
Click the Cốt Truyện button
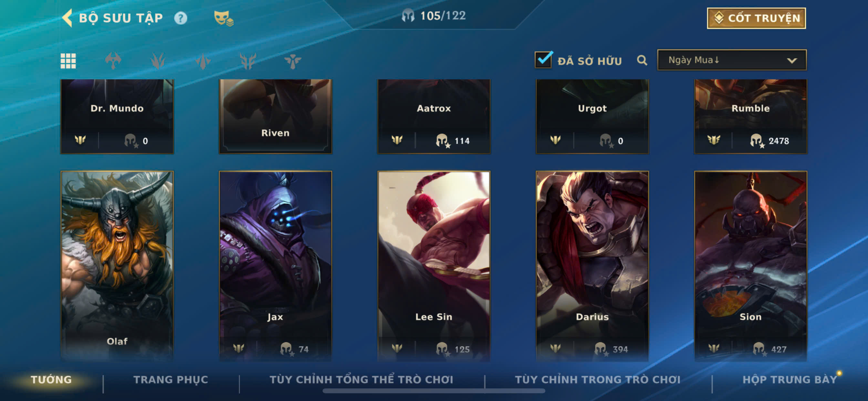click(756, 18)
